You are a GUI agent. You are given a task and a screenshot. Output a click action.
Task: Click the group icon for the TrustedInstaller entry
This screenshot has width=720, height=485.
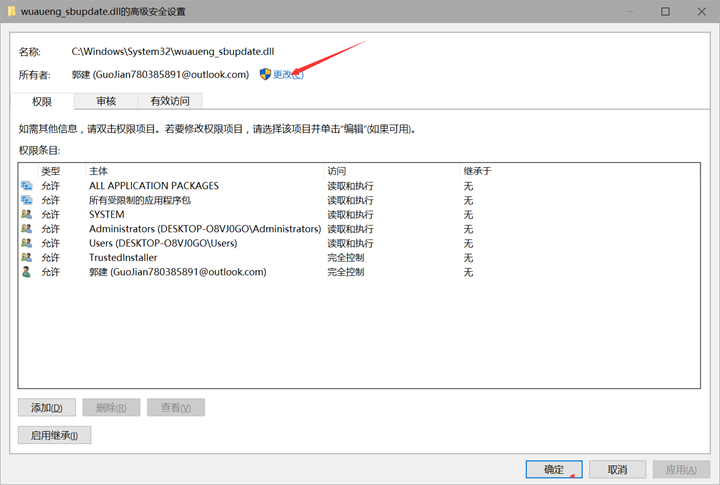[27, 257]
